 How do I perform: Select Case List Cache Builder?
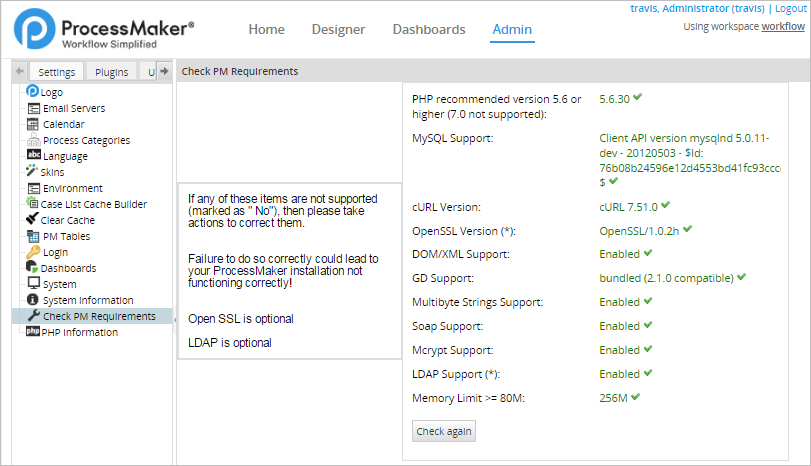pos(93,204)
